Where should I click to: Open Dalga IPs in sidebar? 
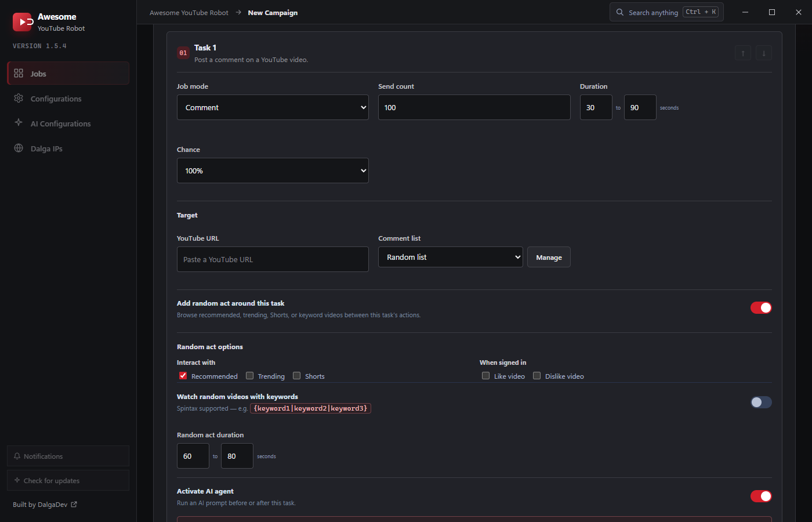[68, 148]
